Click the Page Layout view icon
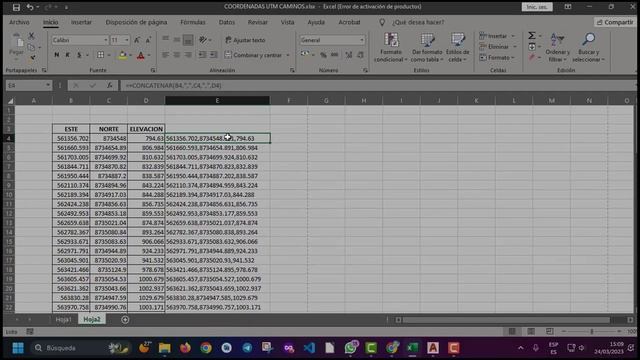The height and width of the screenshot is (360, 640). (x=531, y=331)
